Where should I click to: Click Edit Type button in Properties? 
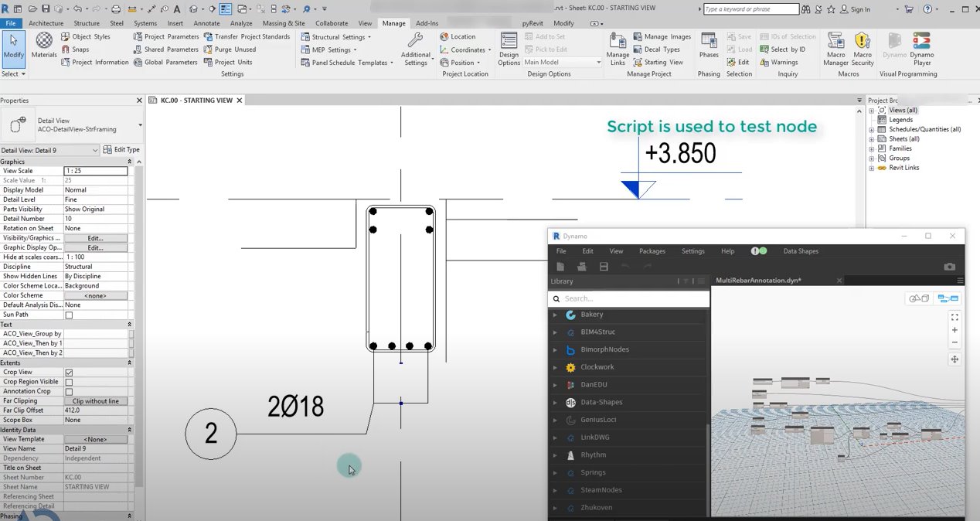(122, 150)
